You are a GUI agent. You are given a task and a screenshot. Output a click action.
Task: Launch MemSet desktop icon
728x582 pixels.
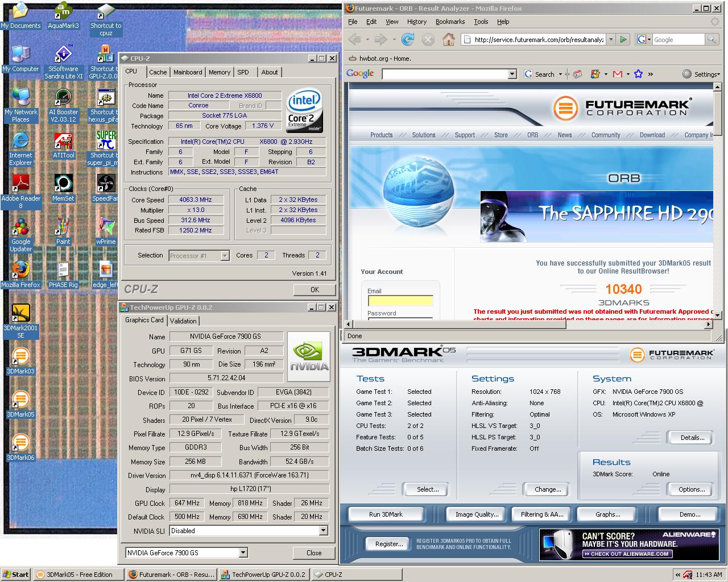pos(64,188)
